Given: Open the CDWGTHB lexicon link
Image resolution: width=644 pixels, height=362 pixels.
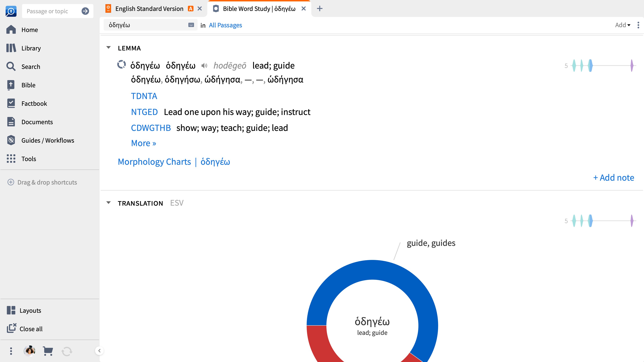Looking at the screenshot, I should click(151, 128).
